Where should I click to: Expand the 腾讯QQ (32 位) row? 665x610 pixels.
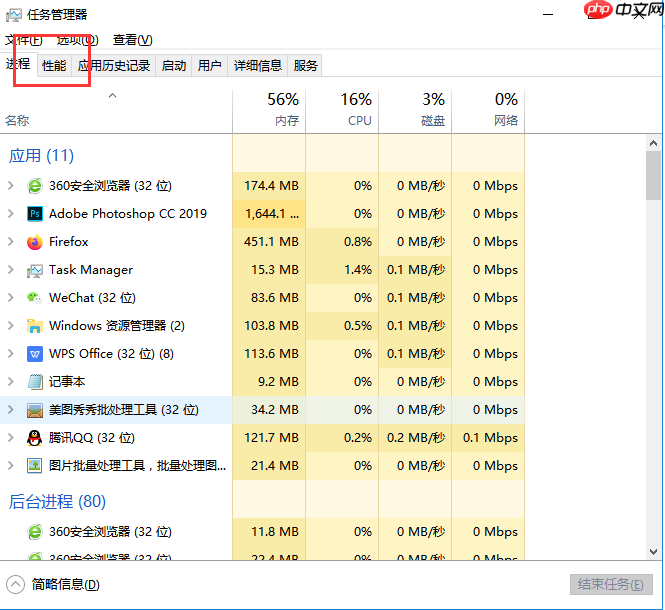pos(11,438)
